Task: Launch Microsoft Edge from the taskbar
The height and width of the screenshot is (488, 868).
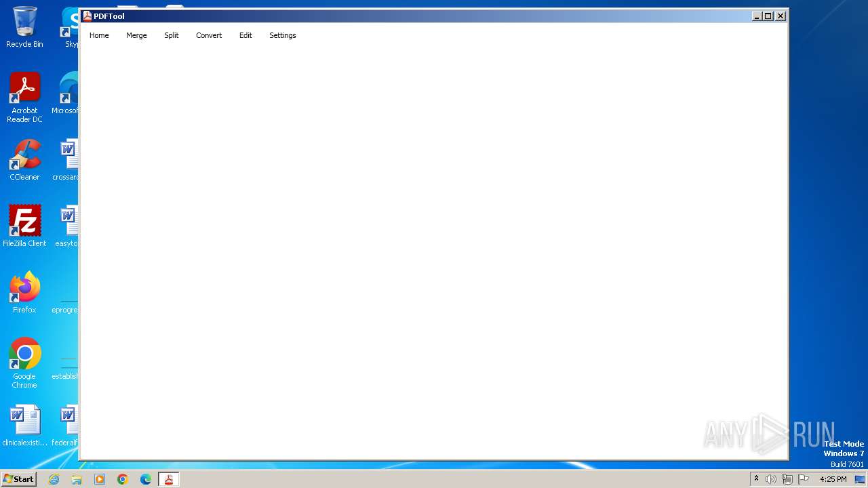Action: tap(146, 479)
